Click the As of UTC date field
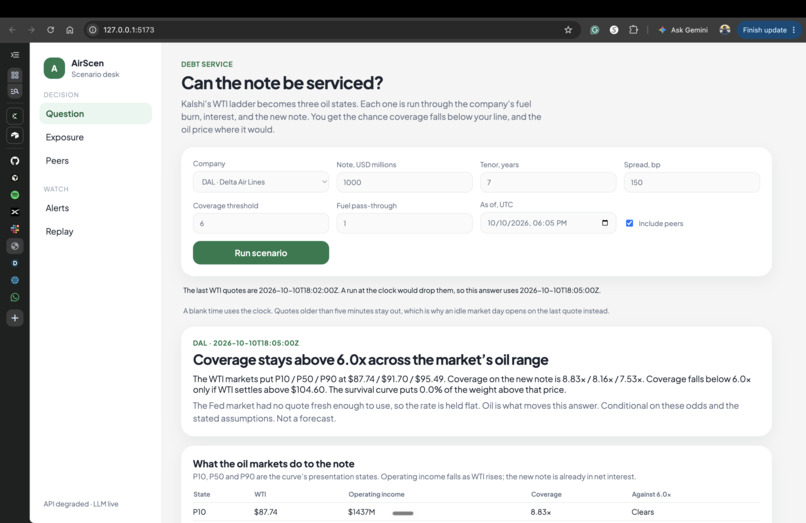Image resolution: width=806 pixels, height=523 pixels. pyautogui.click(x=548, y=223)
